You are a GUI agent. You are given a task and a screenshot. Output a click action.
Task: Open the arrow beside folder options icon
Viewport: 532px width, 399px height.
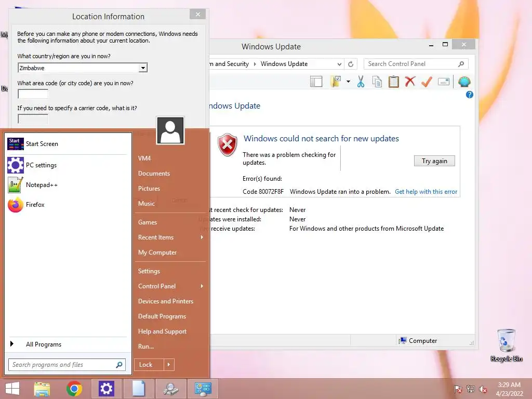348,82
